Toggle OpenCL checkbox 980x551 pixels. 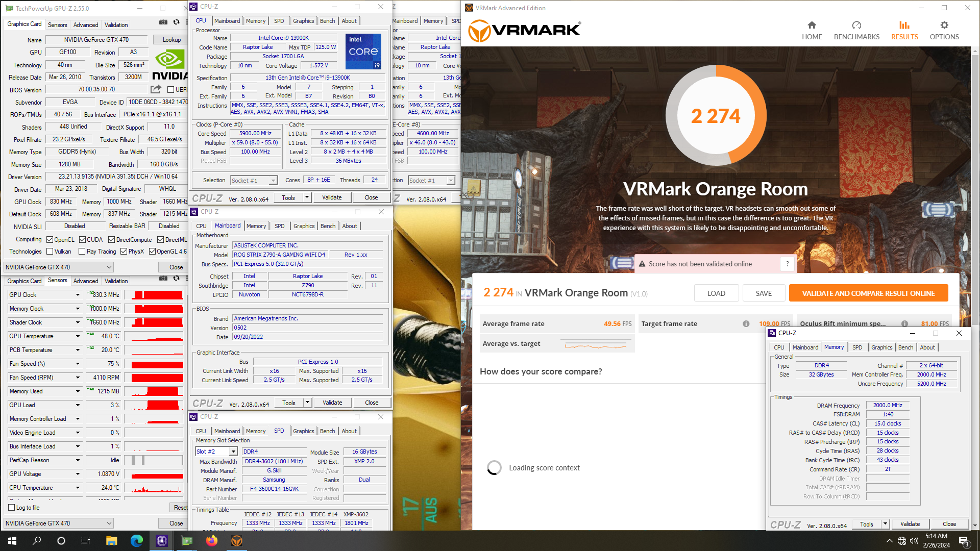[50, 239]
